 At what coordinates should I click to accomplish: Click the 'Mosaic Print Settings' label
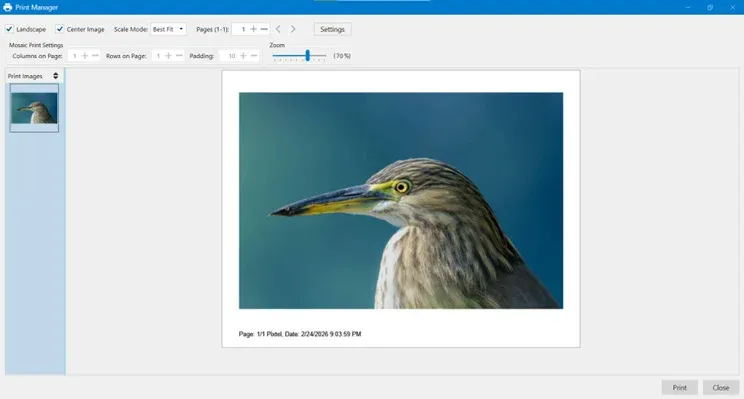click(x=36, y=45)
